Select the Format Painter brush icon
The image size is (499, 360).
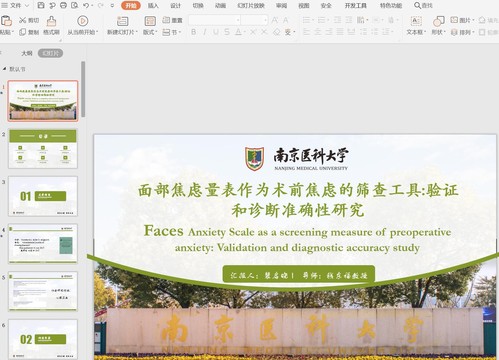pyautogui.click(x=51, y=21)
